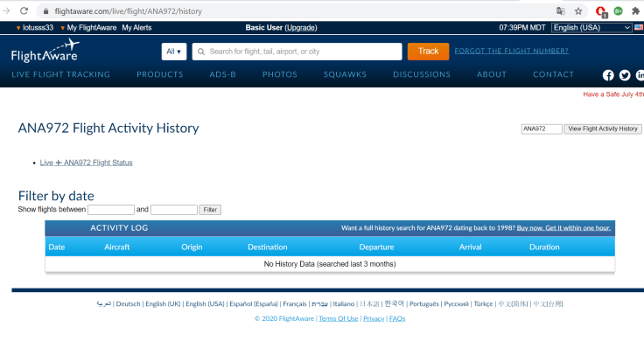Click the Filter button

pyautogui.click(x=210, y=210)
